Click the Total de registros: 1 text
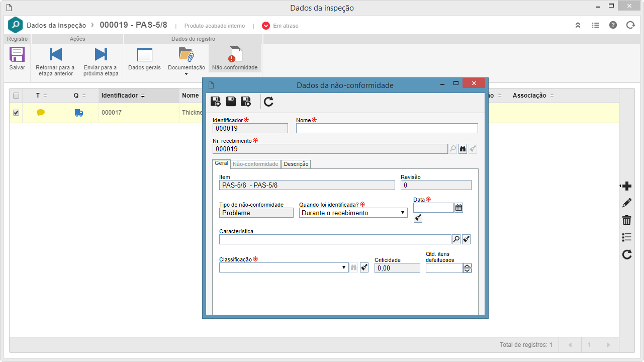Viewport: 644px width, 362px height. pos(526,345)
